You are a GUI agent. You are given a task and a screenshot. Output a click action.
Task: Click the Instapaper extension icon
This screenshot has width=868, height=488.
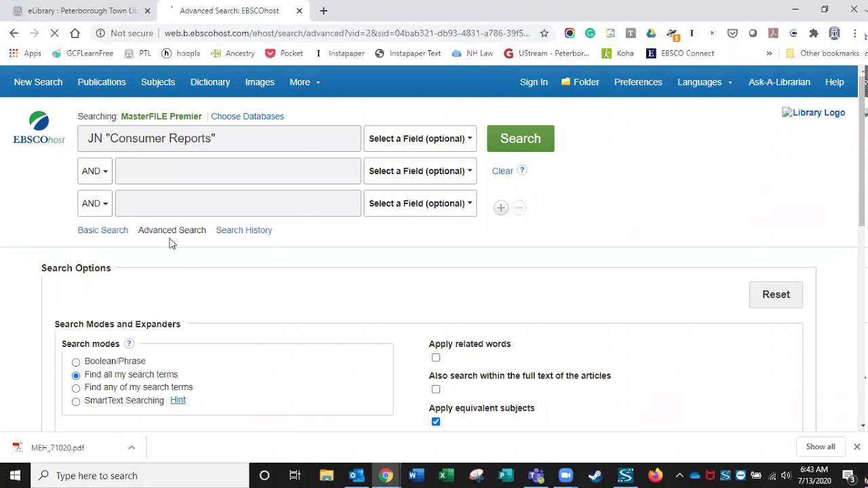click(692, 33)
